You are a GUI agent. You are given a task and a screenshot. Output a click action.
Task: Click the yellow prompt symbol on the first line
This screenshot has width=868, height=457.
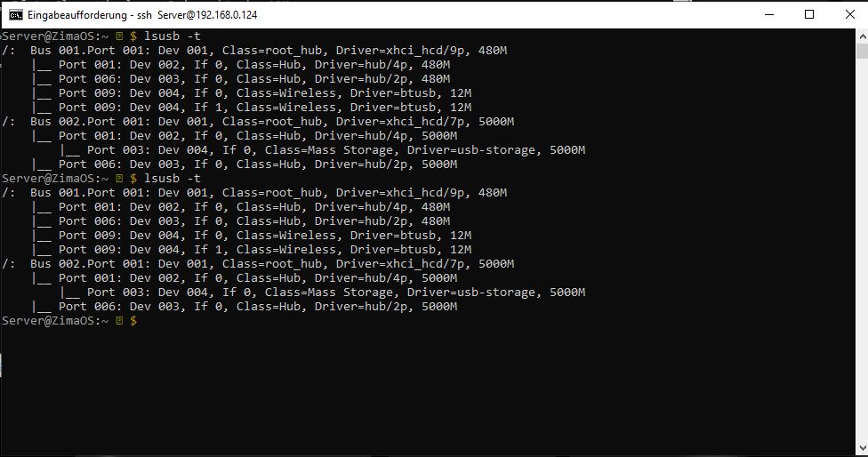(119, 36)
